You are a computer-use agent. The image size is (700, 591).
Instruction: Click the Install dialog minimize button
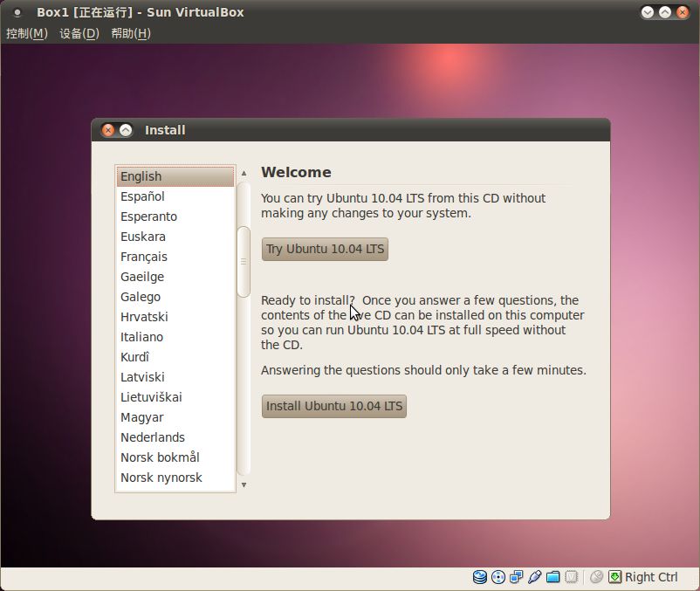point(126,130)
